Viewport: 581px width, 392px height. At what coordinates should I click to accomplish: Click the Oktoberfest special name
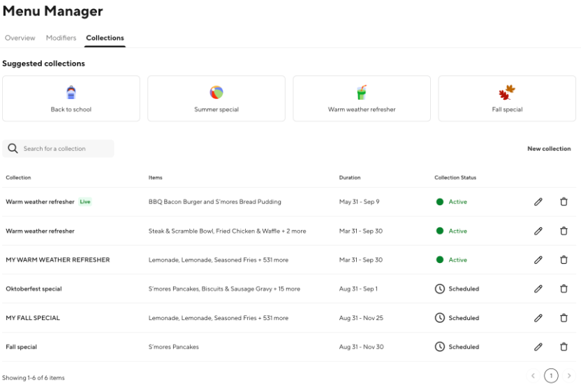(34, 289)
